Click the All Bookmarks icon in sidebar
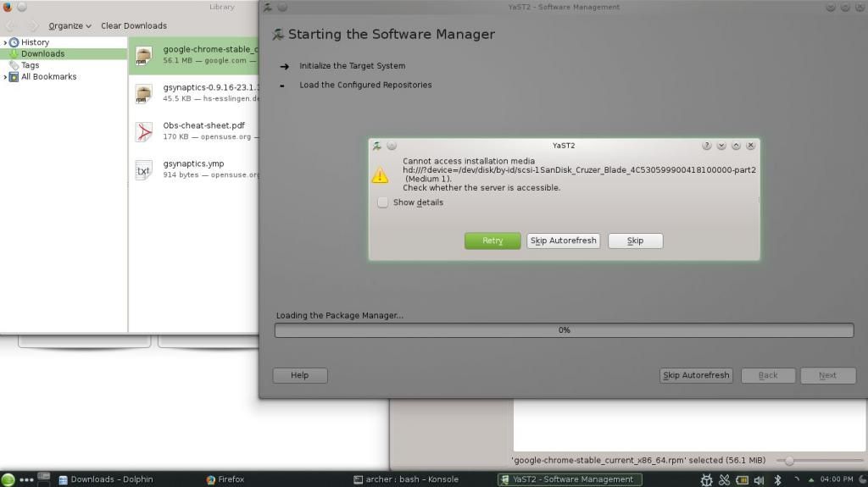The height and width of the screenshot is (487, 868). (14, 77)
